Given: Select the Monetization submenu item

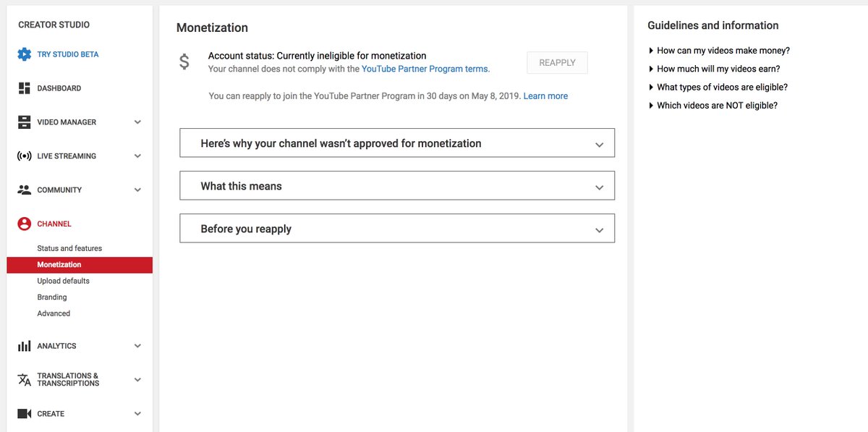Looking at the screenshot, I should click(x=80, y=265).
